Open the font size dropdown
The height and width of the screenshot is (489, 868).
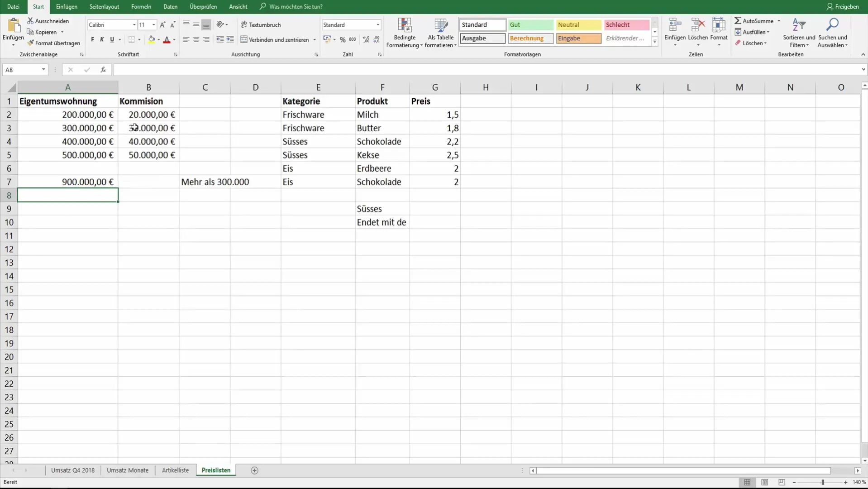(154, 25)
